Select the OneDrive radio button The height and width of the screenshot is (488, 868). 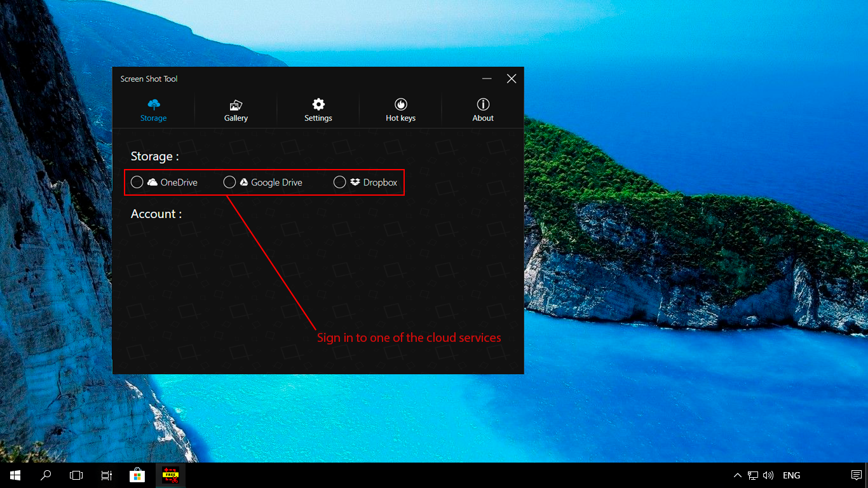pyautogui.click(x=137, y=182)
